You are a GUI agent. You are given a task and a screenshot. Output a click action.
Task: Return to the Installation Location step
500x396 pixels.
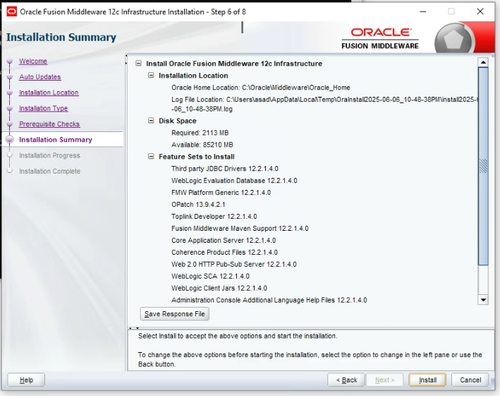[49, 93]
